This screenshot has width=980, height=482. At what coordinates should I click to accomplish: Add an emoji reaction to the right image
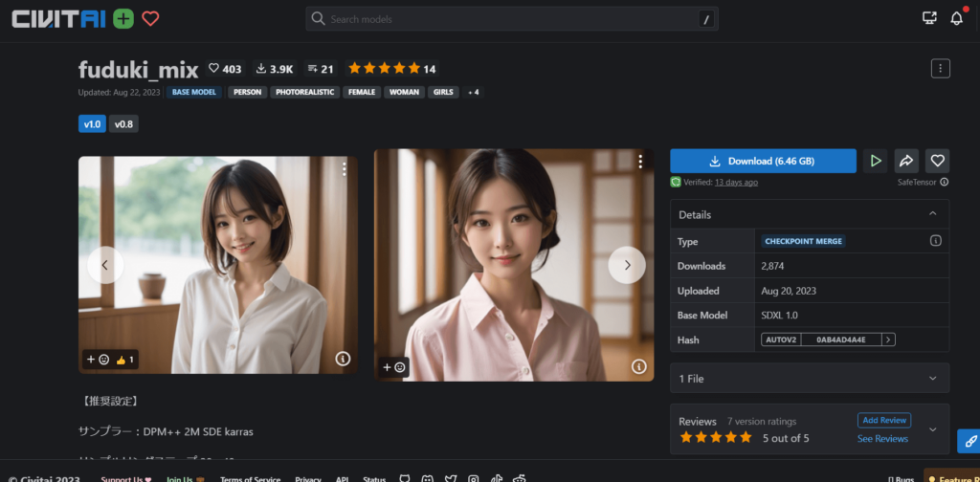pos(394,366)
